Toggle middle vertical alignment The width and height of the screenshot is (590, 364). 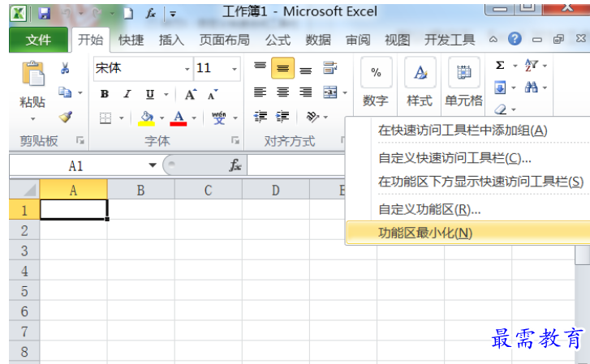282,68
